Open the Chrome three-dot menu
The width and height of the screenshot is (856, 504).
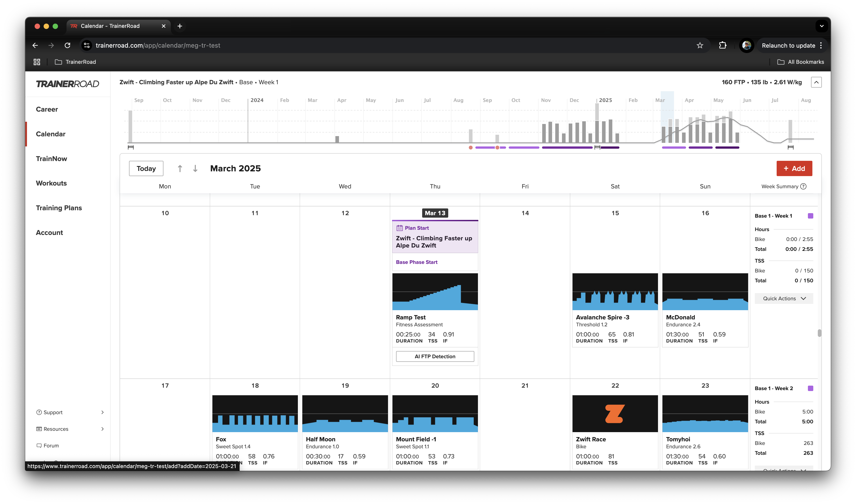821,46
